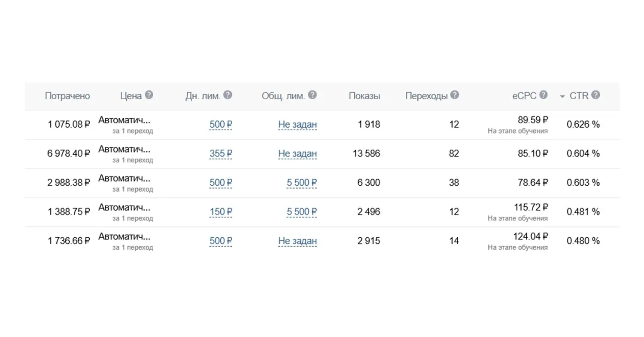Image resolution: width=644 pixels, height=337 pixels.
Task: Edit the 150 ₽ daily limit
Action: tap(221, 212)
